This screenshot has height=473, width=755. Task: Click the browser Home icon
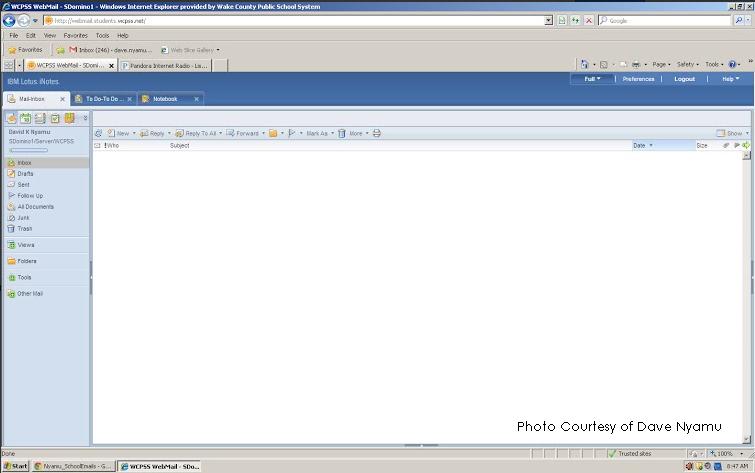[585, 65]
